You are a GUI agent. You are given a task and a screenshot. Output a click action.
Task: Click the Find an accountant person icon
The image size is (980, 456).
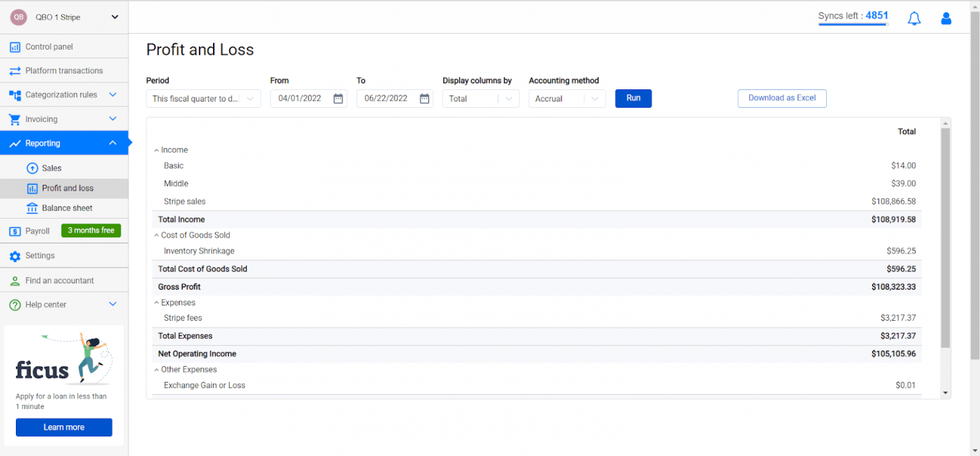tap(15, 281)
